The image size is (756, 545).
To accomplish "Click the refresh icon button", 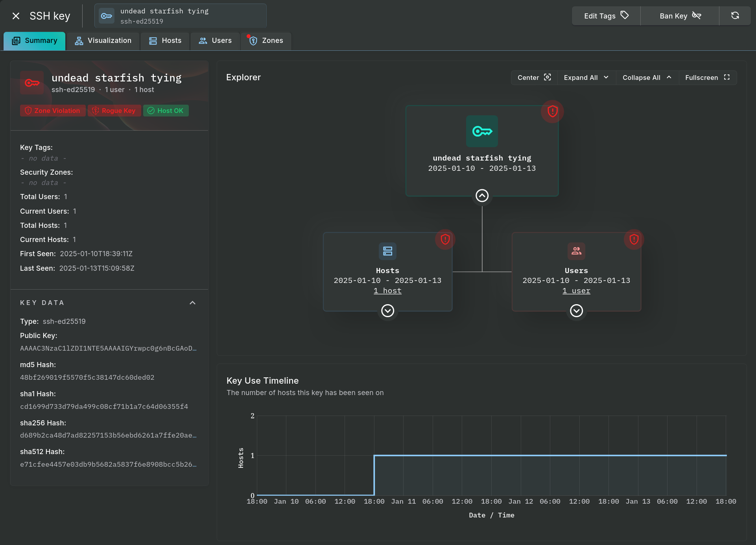I will [735, 16].
